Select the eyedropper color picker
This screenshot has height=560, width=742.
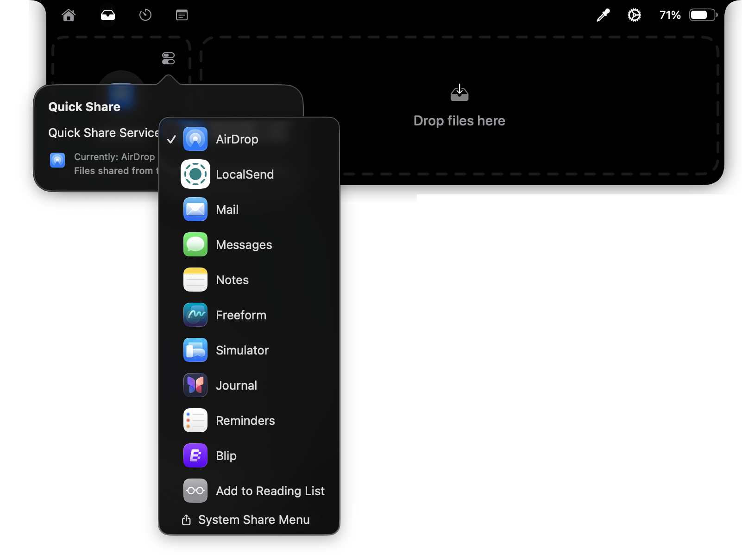click(603, 15)
